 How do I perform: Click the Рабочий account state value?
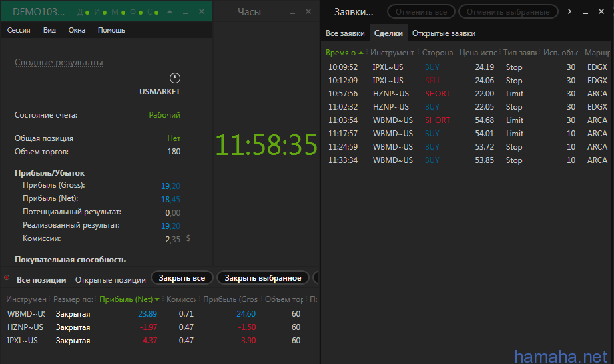click(x=164, y=115)
